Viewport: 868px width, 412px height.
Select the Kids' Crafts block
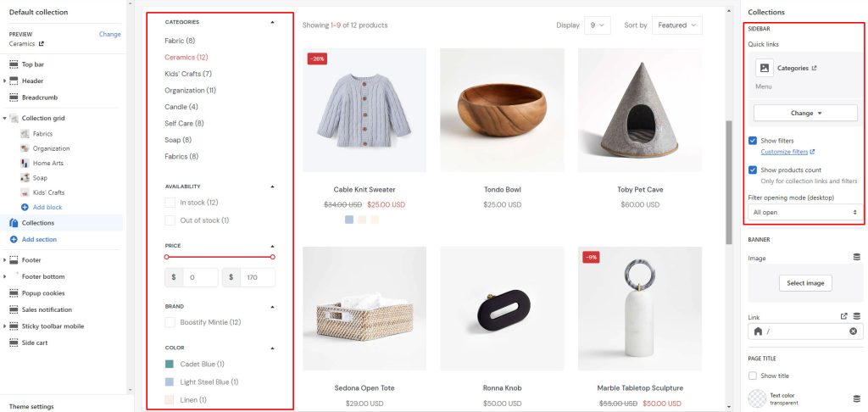pos(48,192)
